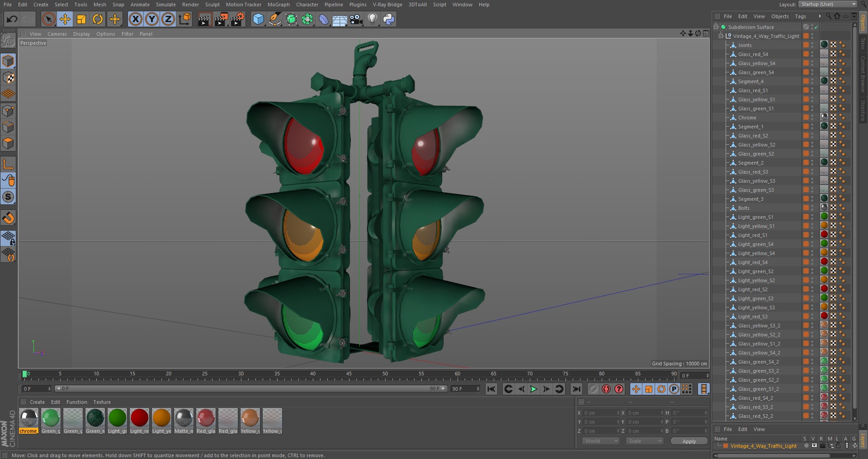868x459 pixels.
Task: Open the V-Ray Bridge menu
Action: click(x=387, y=5)
